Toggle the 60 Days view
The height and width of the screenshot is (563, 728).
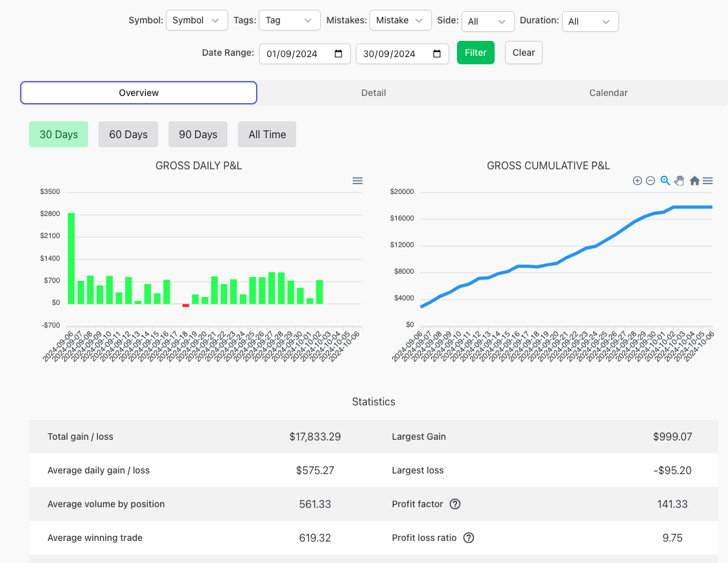click(128, 134)
